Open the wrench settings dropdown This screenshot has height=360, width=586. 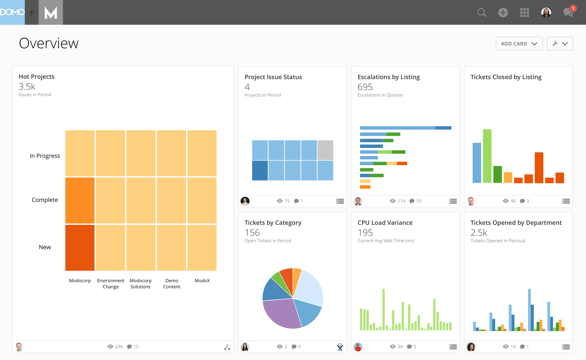pos(560,44)
